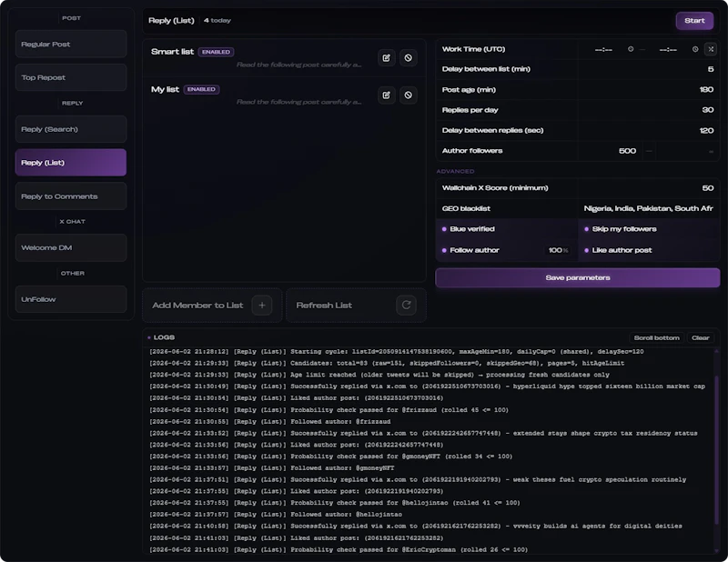Viewport: 728px width, 562px height.
Task: Click the Refresh List button
Action: click(356, 306)
